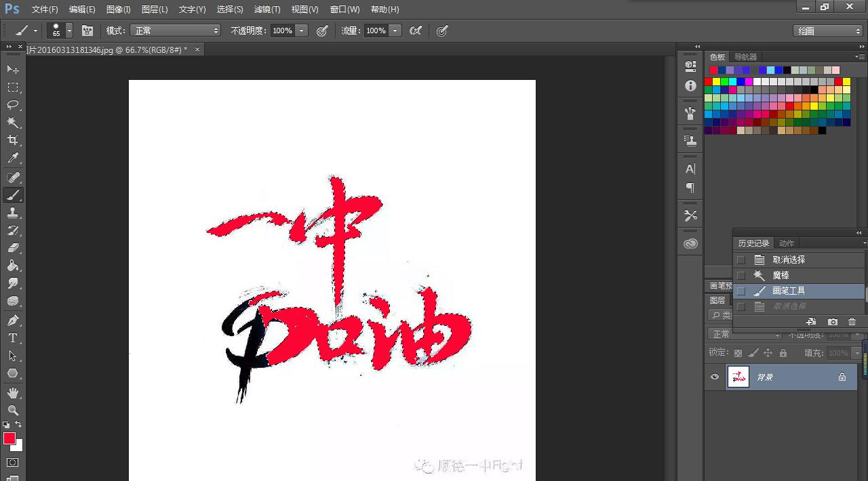
Task: Toggle lock transparent pixels in Layers panel
Action: pyautogui.click(x=738, y=352)
